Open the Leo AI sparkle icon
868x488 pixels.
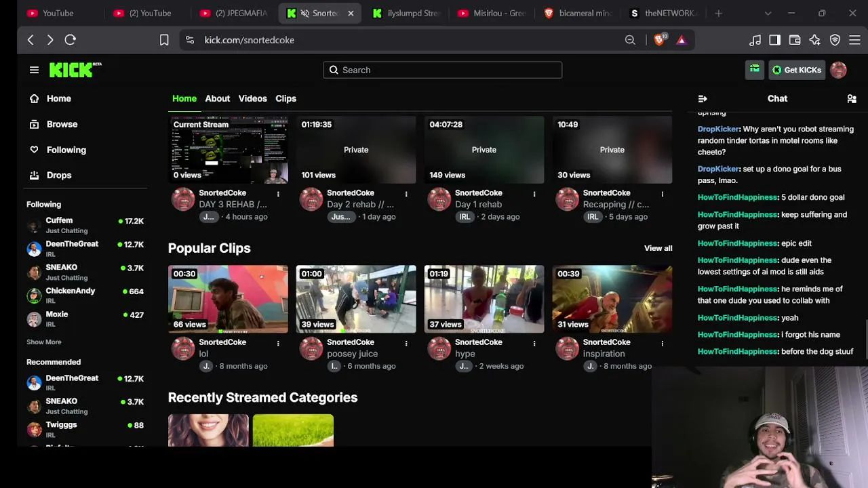coord(815,40)
